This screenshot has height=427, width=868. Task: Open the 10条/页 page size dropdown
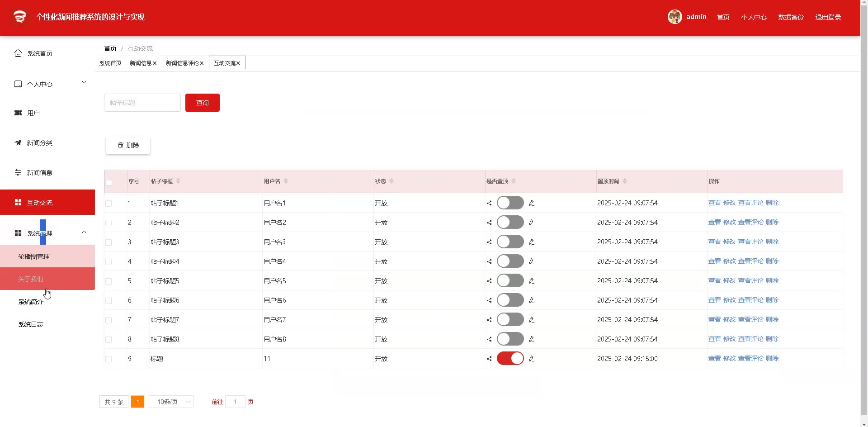[x=171, y=402]
